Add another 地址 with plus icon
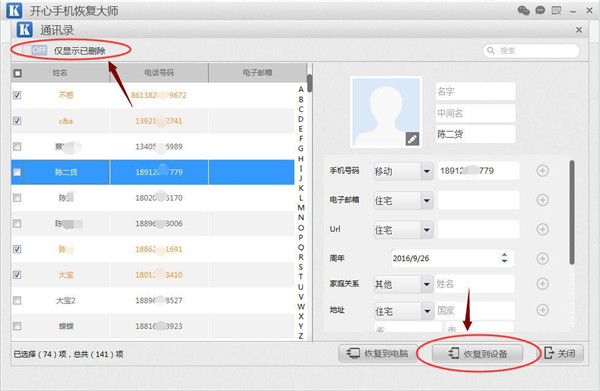This screenshot has height=391, width=600. pos(542,310)
